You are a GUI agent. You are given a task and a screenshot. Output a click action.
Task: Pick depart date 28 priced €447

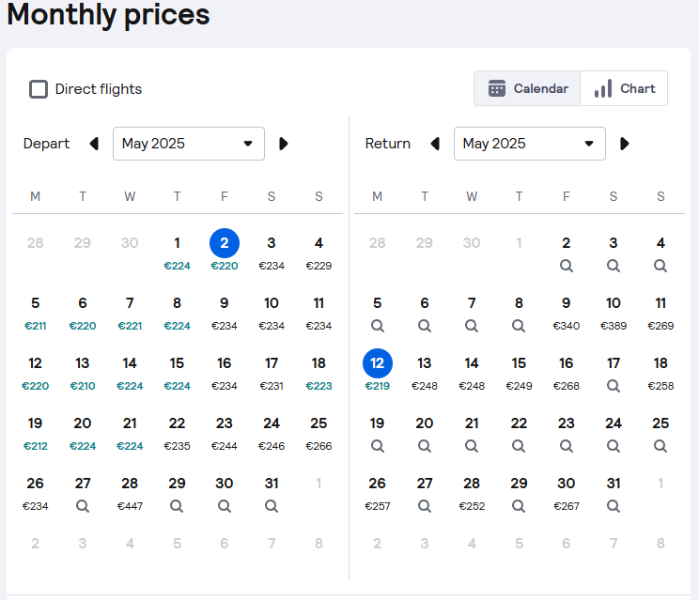coord(130,494)
